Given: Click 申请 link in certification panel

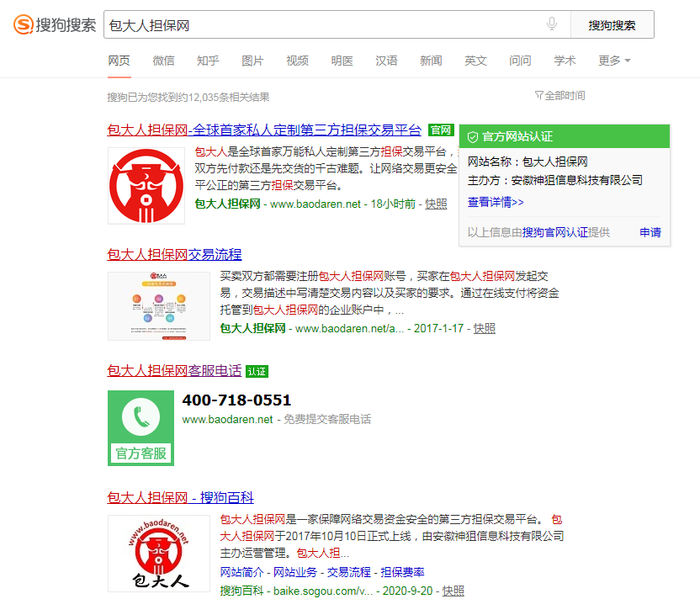Looking at the screenshot, I should [x=650, y=232].
